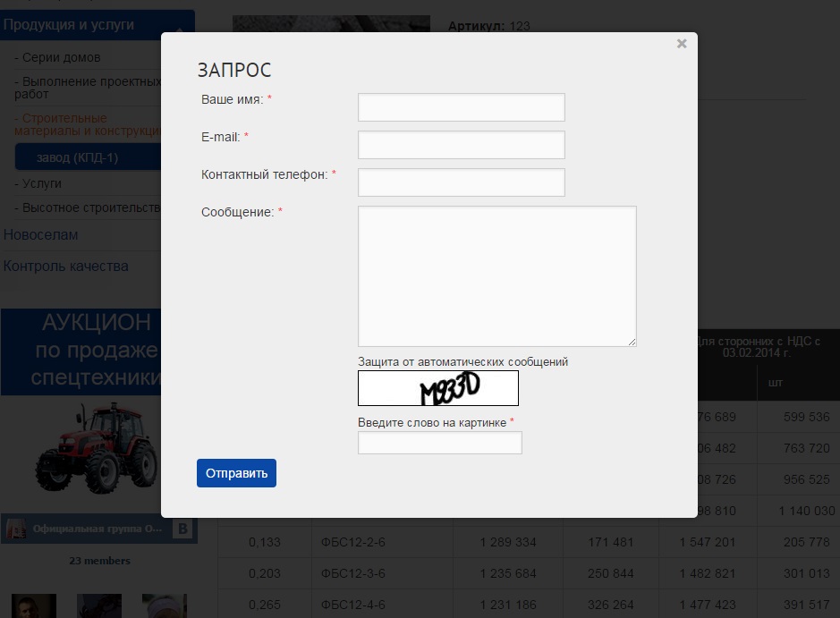Click the 1 140 030 table value
The image size is (840, 618).
coord(807,511)
